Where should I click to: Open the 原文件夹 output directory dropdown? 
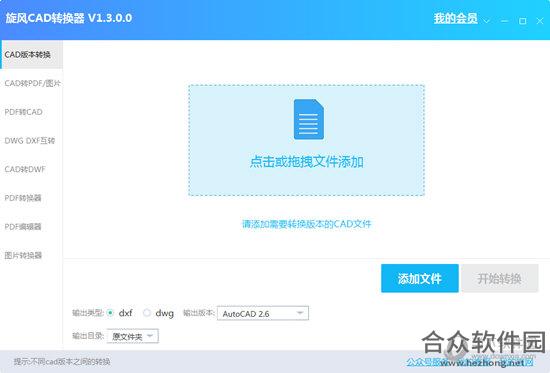tap(133, 336)
